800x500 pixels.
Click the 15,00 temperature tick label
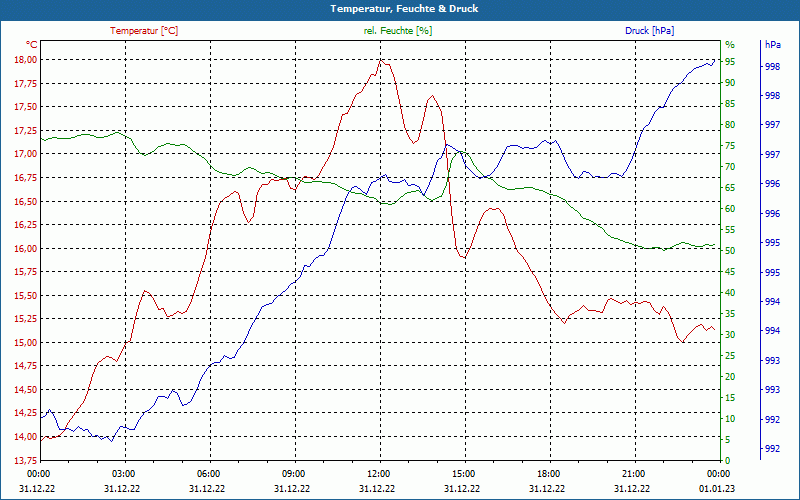(24, 343)
